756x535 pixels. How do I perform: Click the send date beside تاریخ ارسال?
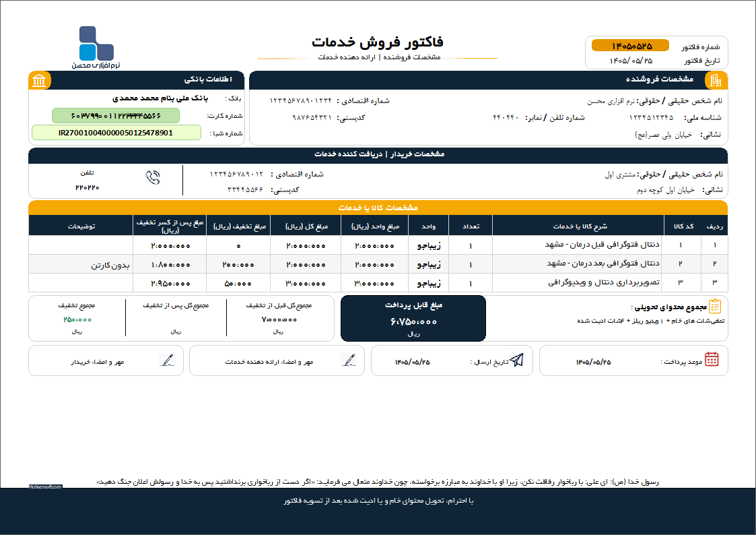412,362
